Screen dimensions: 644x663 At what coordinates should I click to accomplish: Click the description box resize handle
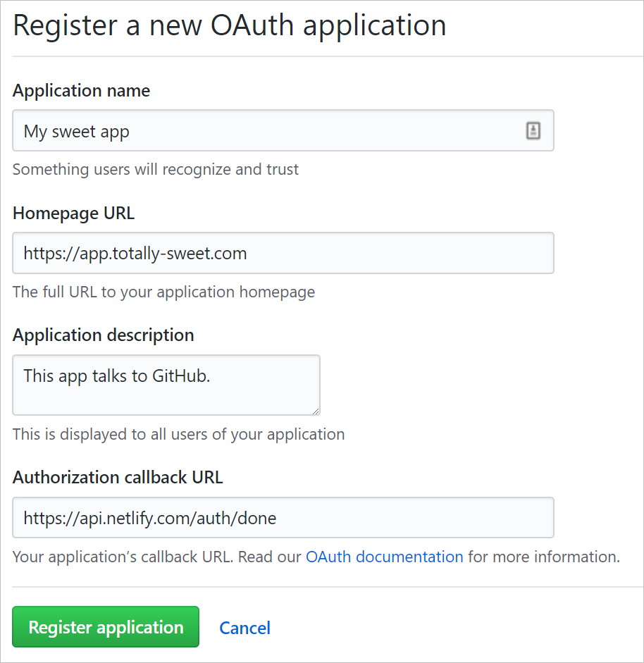[x=316, y=411]
